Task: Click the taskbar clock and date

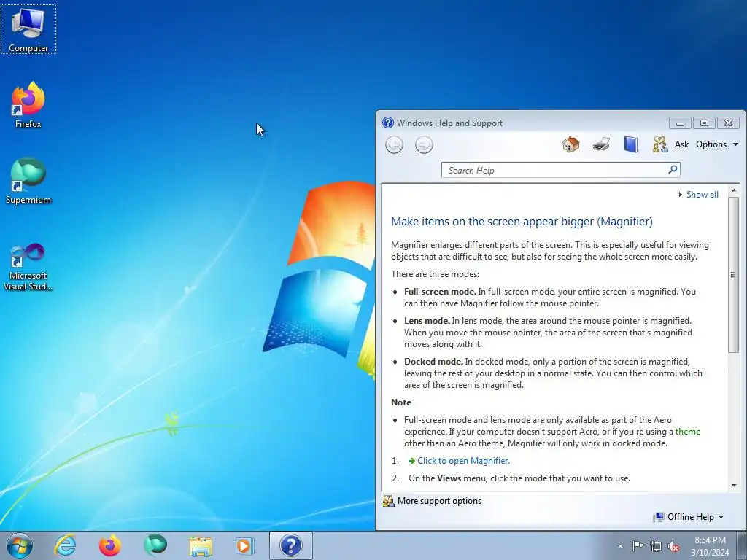Action: point(710,546)
